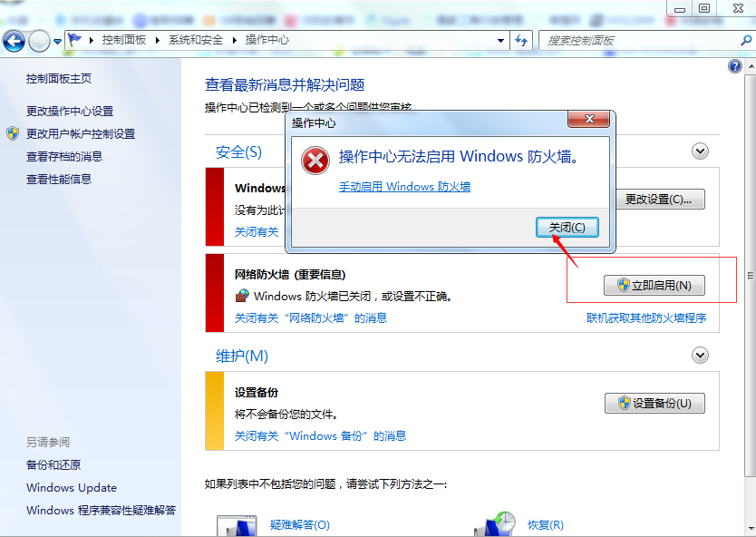The width and height of the screenshot is (756, 537).
Task: Restore down the Control Panel window
Action: coord(704,8)
